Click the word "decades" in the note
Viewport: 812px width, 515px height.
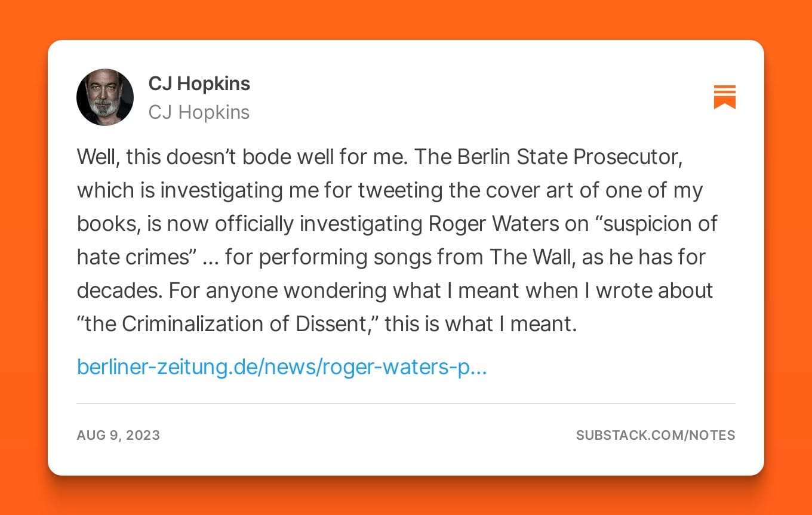(x=119, y=291)
